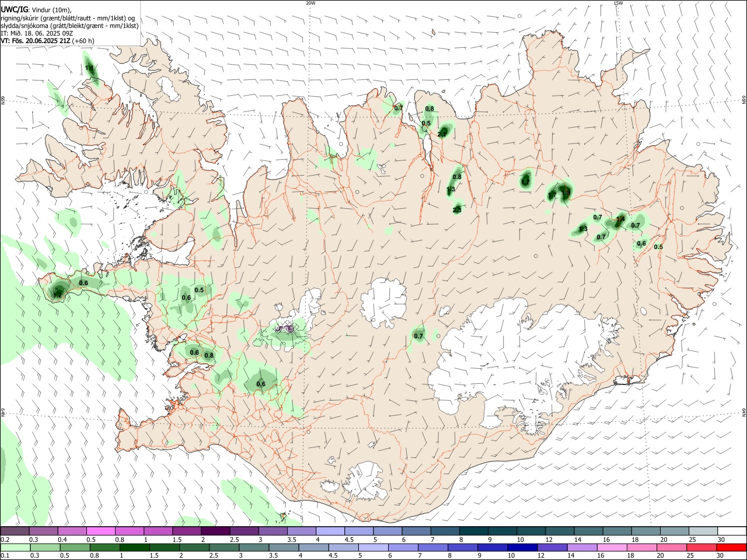
Task: Click the dark green rain cell at Snæfellsnes tip
Action: (58, 290)
